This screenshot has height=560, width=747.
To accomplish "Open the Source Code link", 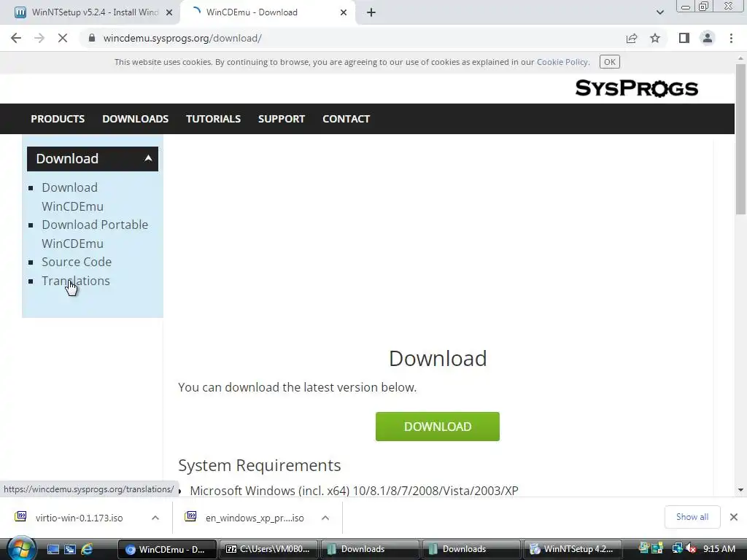I will click(77, 262).
